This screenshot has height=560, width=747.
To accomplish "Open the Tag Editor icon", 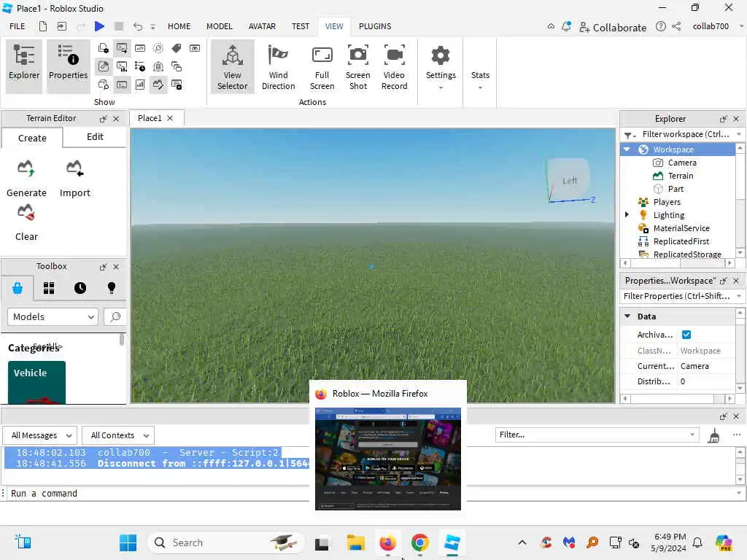I will (x=177, y=48).
